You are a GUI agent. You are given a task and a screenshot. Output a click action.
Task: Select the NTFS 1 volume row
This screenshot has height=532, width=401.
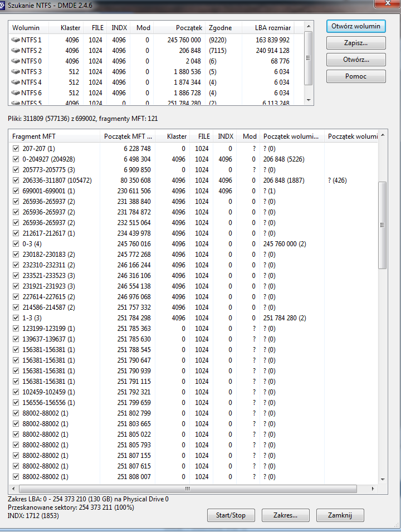pos(156,40)
